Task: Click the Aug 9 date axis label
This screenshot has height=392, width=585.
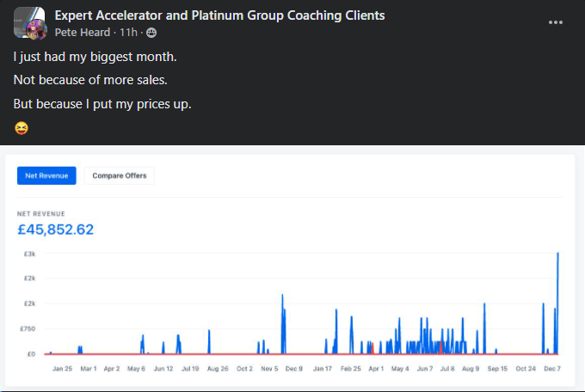Action: point(471,368)
